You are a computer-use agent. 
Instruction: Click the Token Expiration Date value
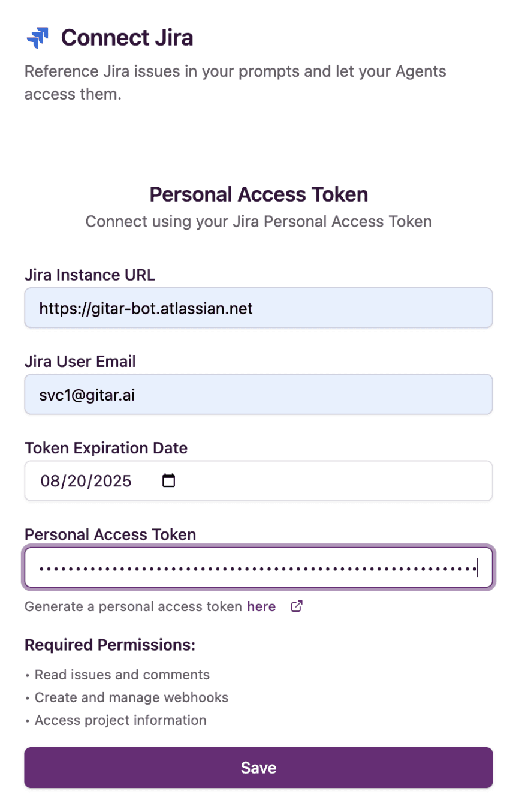click(85, 480)
